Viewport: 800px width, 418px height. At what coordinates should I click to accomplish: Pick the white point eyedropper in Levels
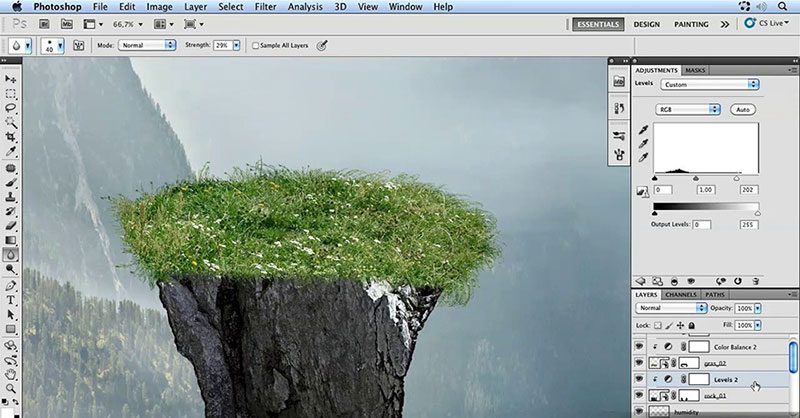click(x=643, y=158)
